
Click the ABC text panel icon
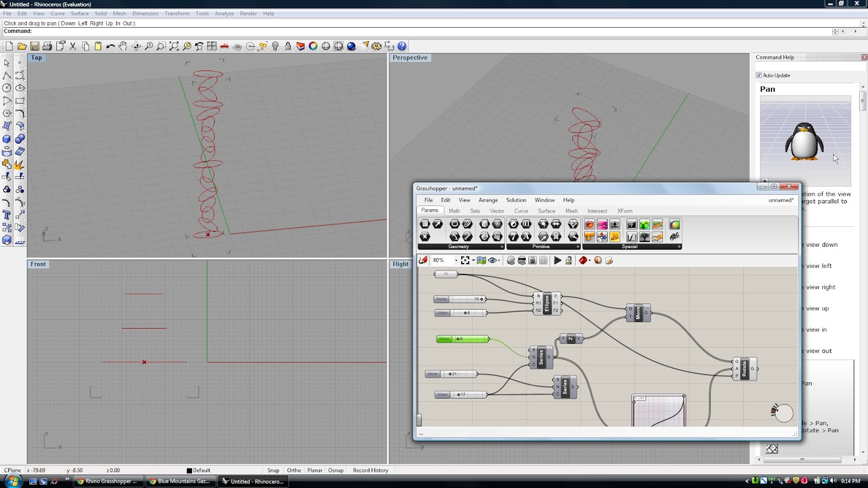tap(674, 236)
